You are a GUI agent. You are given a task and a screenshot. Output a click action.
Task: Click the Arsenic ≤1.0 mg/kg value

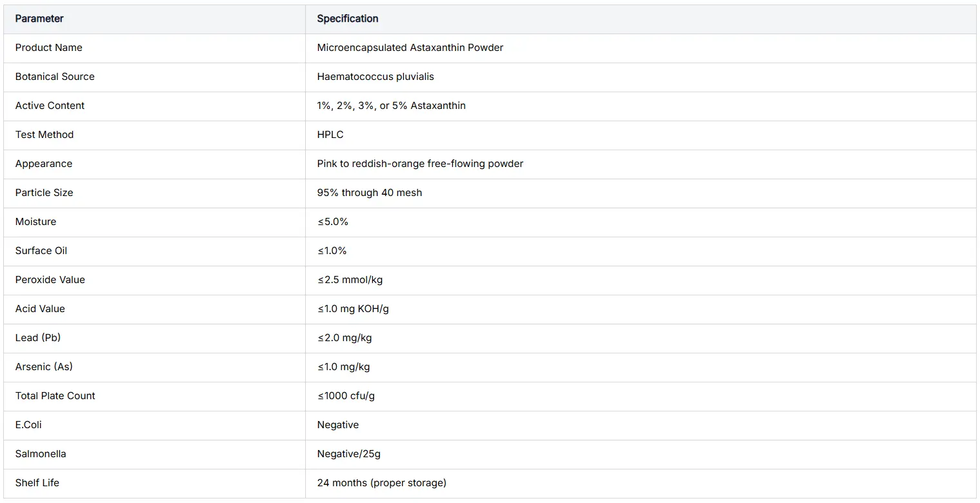pyautogui.click(x=343, y=367)
